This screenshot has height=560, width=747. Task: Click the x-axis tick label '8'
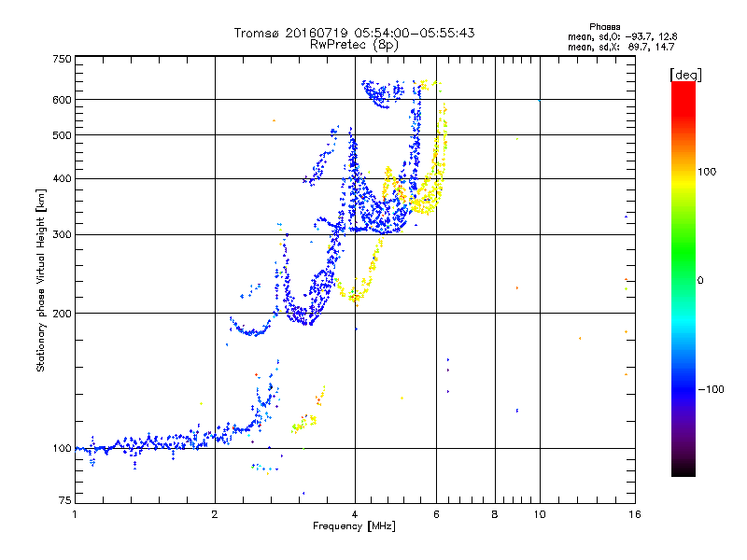[495, 514]
